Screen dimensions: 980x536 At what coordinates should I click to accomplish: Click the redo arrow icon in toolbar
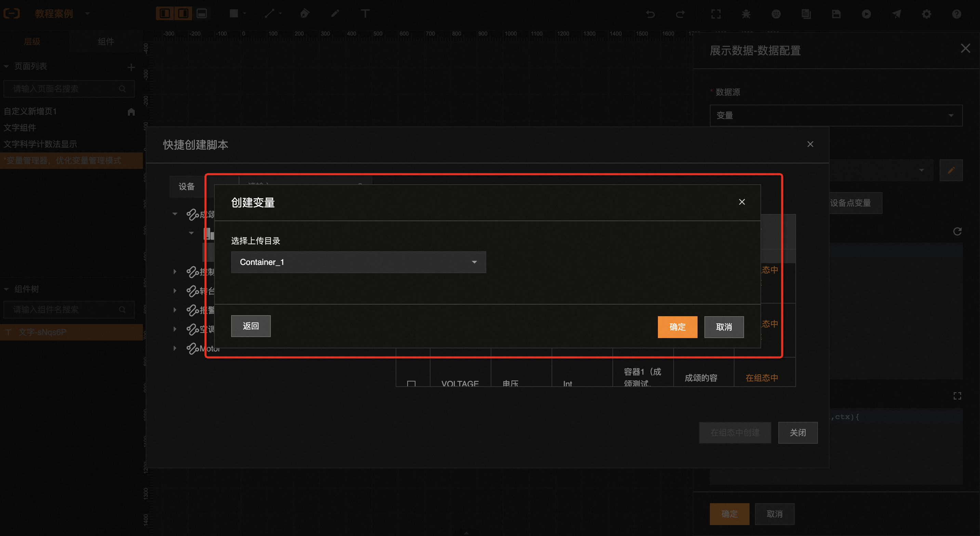point(680,14)
